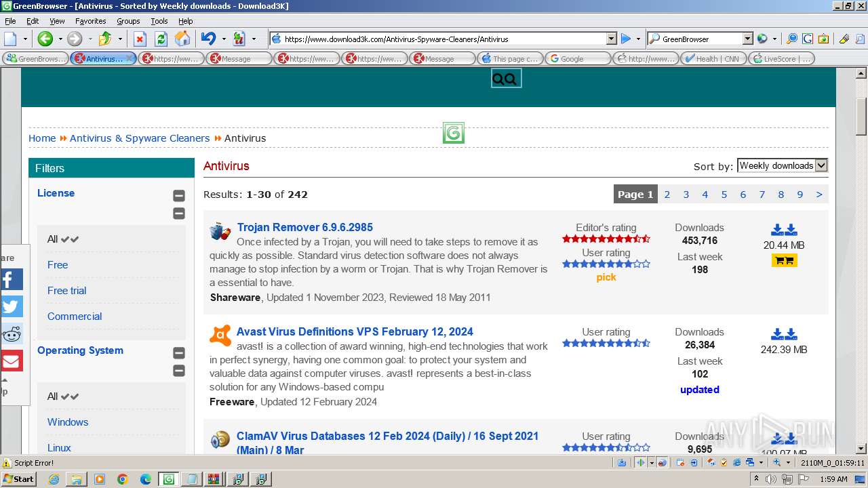Open Windows Start menu
Viewport: 868px width, 488px height.
(x=19, y=479)
